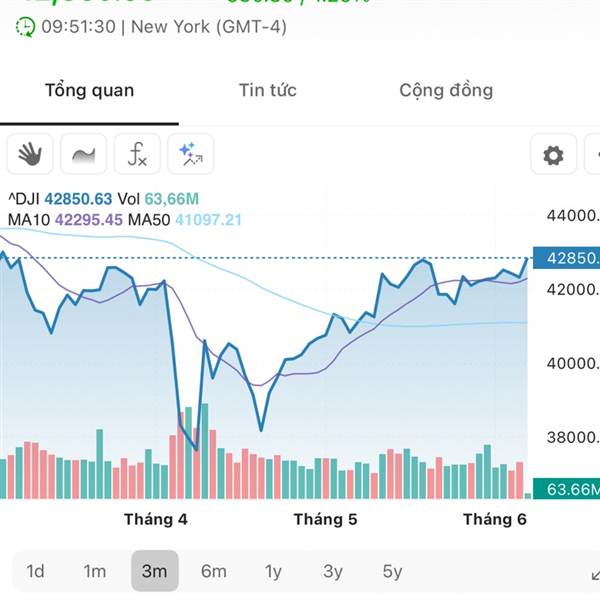Activate the AI sparkle trend analysis icon

click(191, 154)
